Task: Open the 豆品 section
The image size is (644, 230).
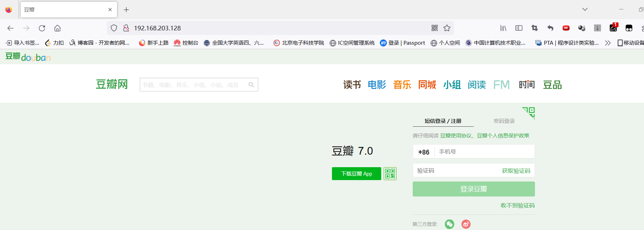Action: [552, 84]
